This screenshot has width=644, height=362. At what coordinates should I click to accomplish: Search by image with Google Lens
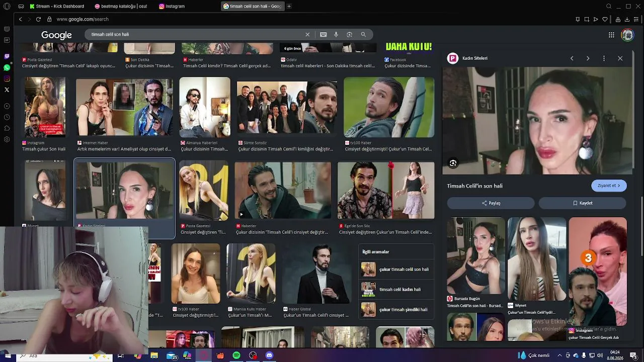click(349, 35)
